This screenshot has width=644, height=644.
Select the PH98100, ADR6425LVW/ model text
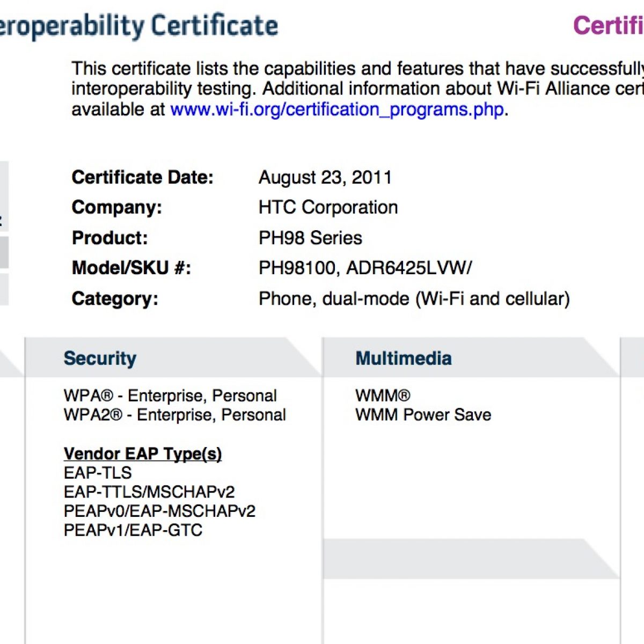click(x=365, y=268)
